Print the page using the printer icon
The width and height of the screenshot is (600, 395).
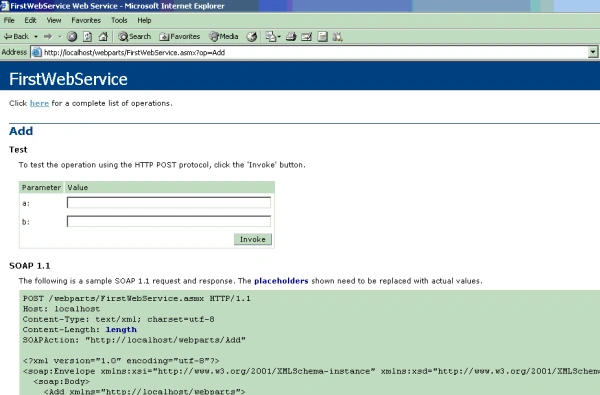point(291,36)
